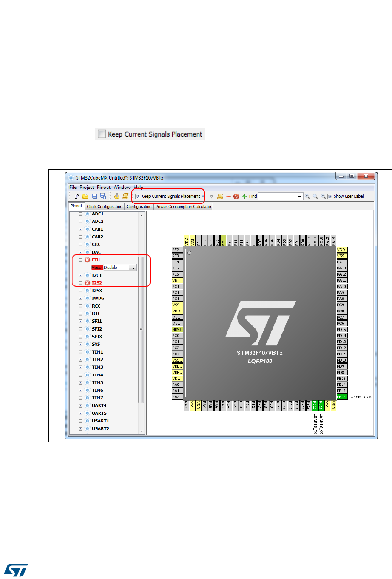
Task: Click the red error icon next to I2S2
Action: (88, 283)
